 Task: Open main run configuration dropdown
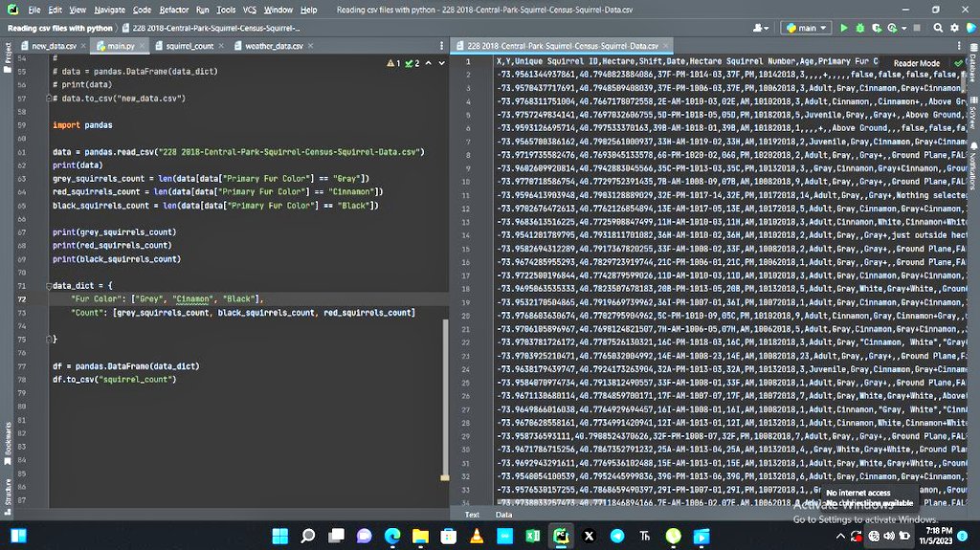pyautogui.click(x=806, y=28)
